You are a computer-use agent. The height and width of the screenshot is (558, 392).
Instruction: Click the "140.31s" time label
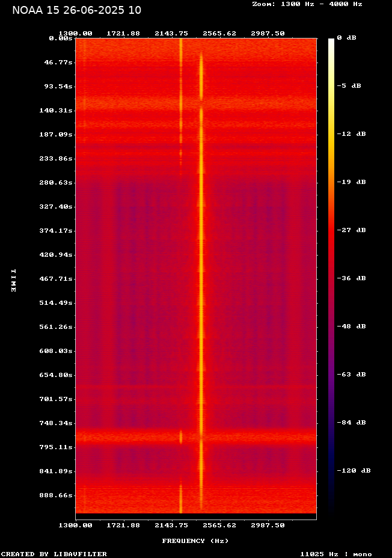pos(56,110)
